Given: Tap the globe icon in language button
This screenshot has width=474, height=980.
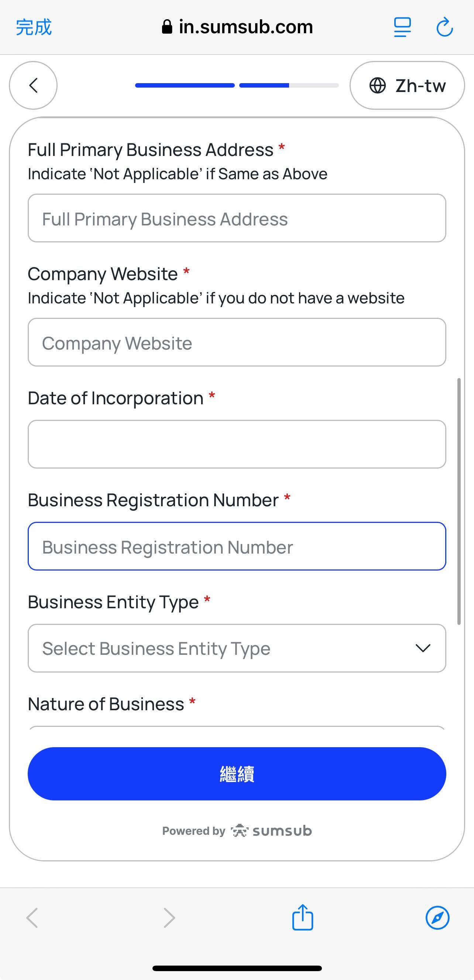Looking at the screenshot, I should [x=377, y=85].
